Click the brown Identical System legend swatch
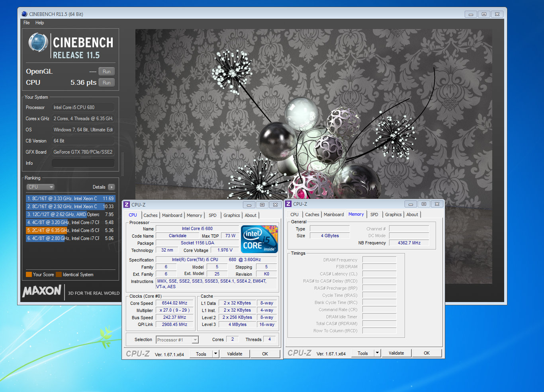 point(59,274)
